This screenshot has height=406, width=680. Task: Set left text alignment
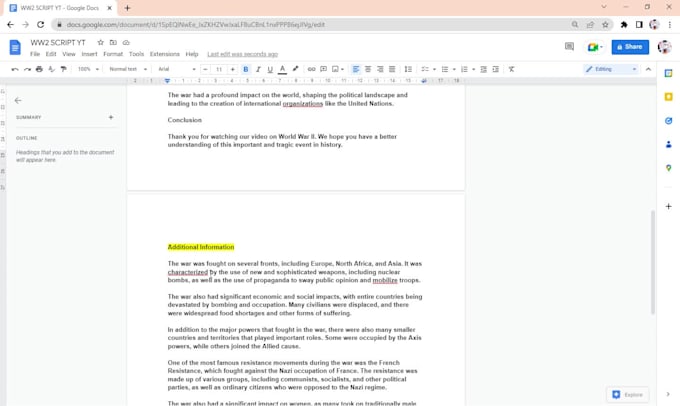(x=356, y=69)
